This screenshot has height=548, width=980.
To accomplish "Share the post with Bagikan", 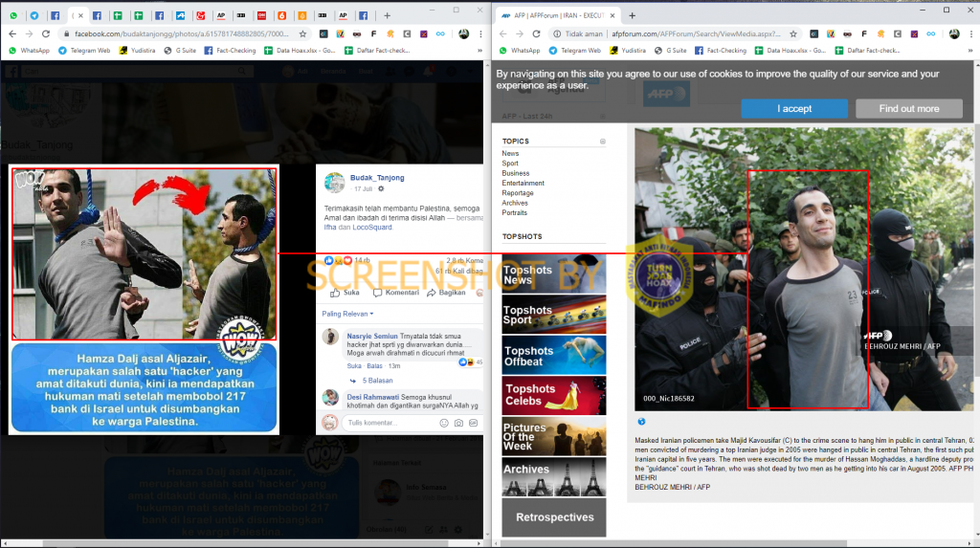I will [x=446, y=293].
